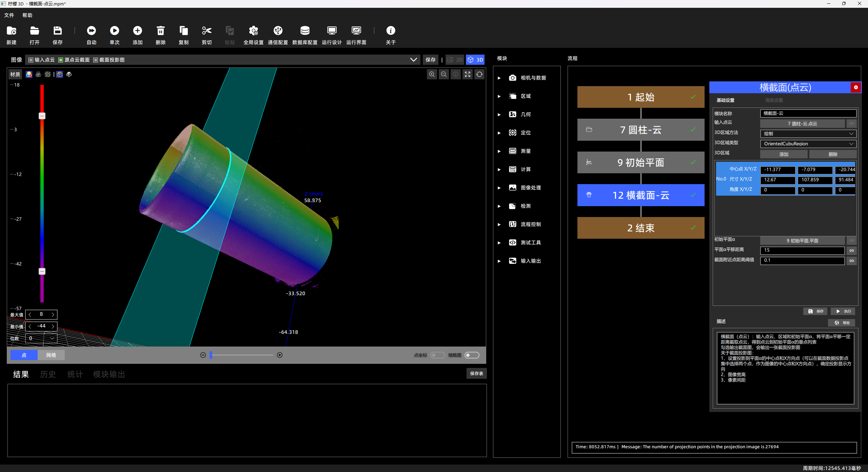The width and height of the screenshot is (868, 472).
Task: Expand the 几何 module group
Action: click(x=499, y=115)
